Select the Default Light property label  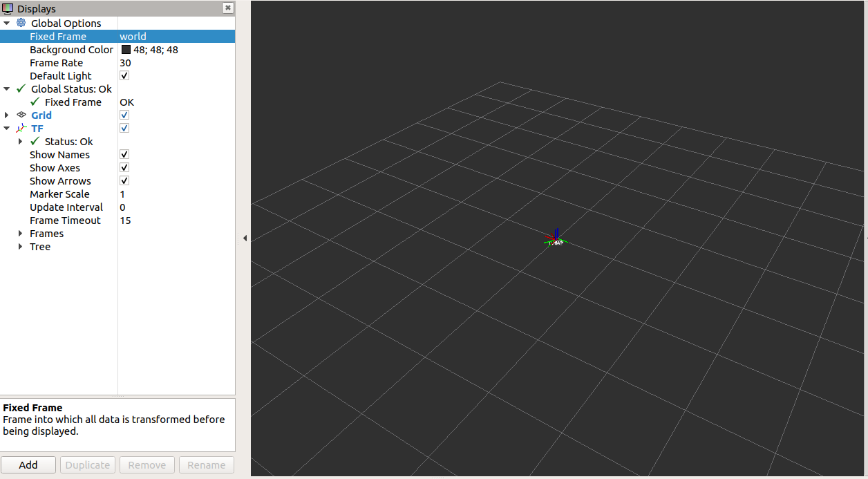pos(61,75)
